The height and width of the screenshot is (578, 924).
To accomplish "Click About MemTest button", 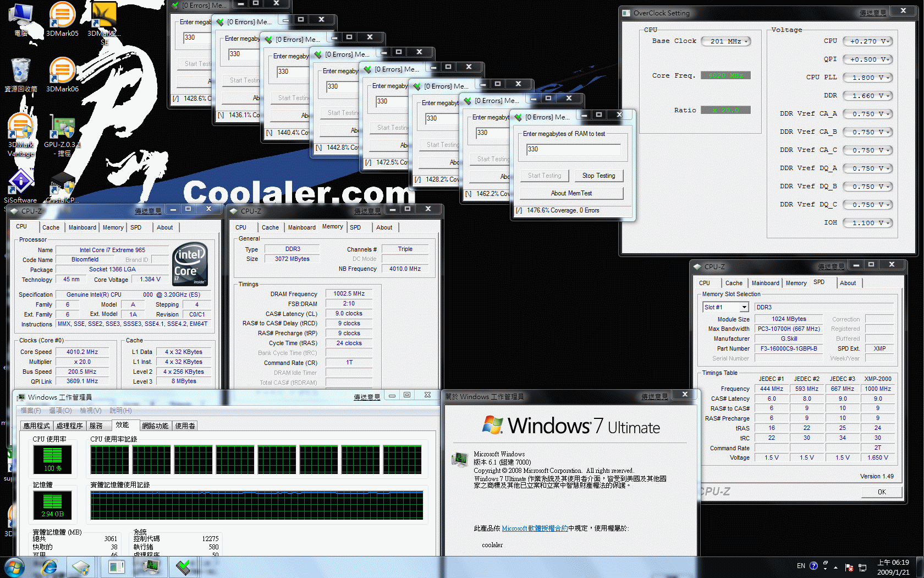I will pos(571,193).
